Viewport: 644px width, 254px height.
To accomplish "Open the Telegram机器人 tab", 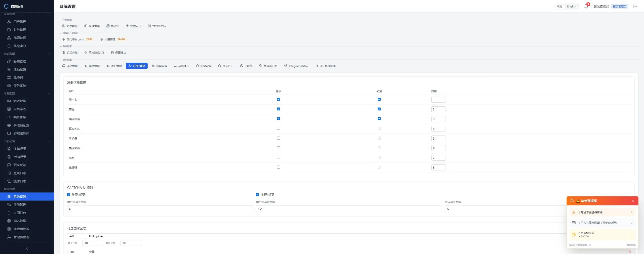I will 296,66.
